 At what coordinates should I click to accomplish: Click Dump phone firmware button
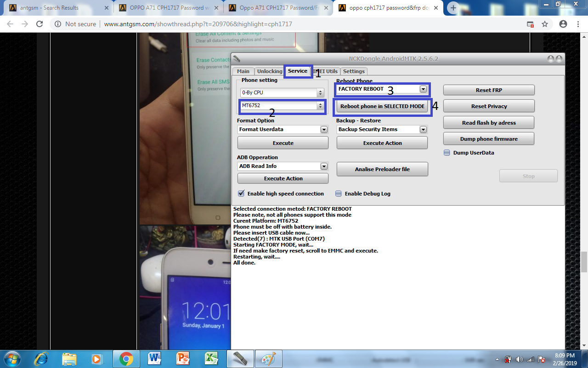489,139
